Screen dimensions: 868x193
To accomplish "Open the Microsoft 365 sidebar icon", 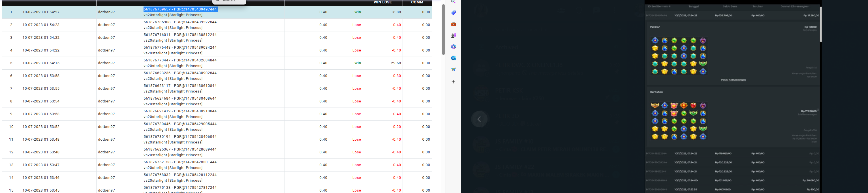I will tap(454, 47).
